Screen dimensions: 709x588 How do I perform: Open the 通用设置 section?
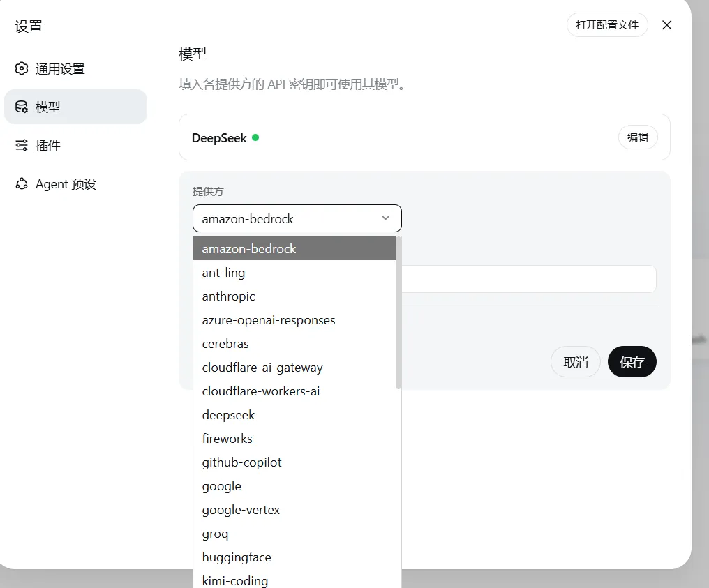click(x=75, y=68)
